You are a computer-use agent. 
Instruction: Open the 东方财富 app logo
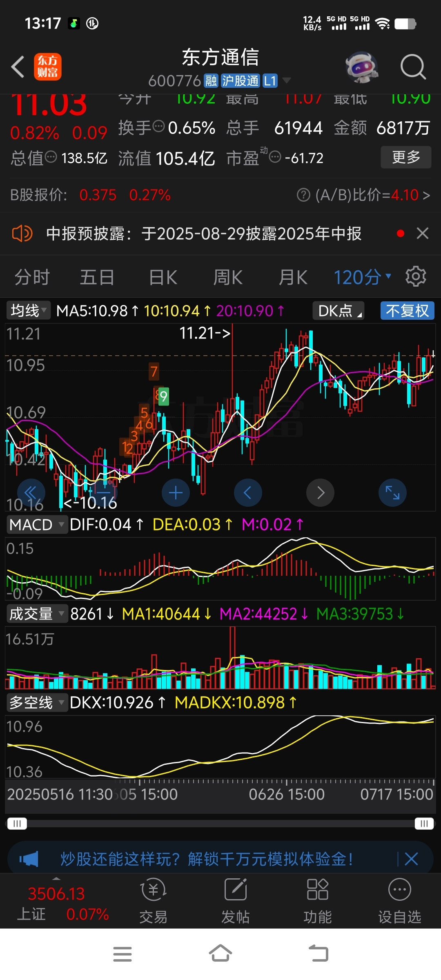click(47, 67)
